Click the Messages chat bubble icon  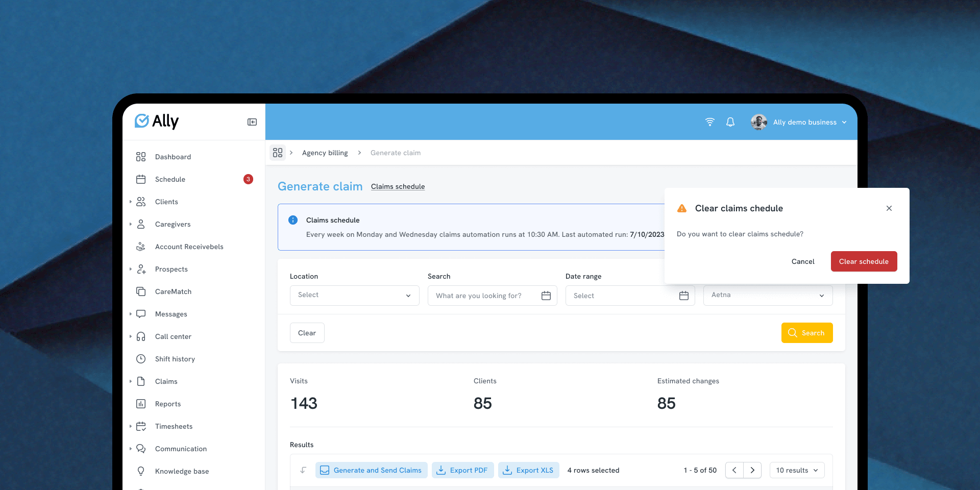[141, 314]
